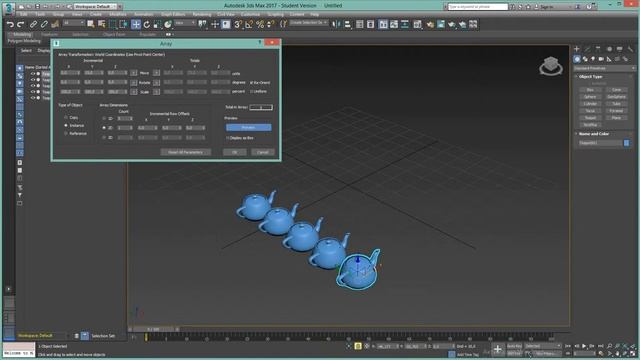
Task: Click the Mirror tool icon
Action: 336,24
